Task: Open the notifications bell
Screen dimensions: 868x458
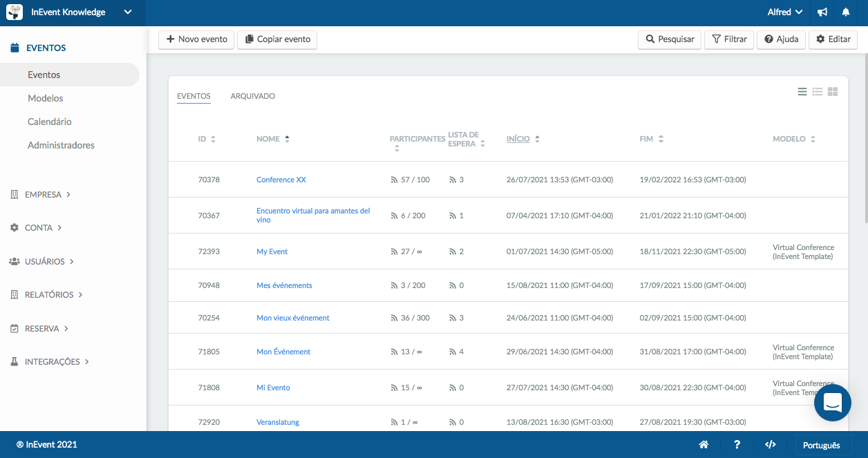Action: click(x=846, y=12)
